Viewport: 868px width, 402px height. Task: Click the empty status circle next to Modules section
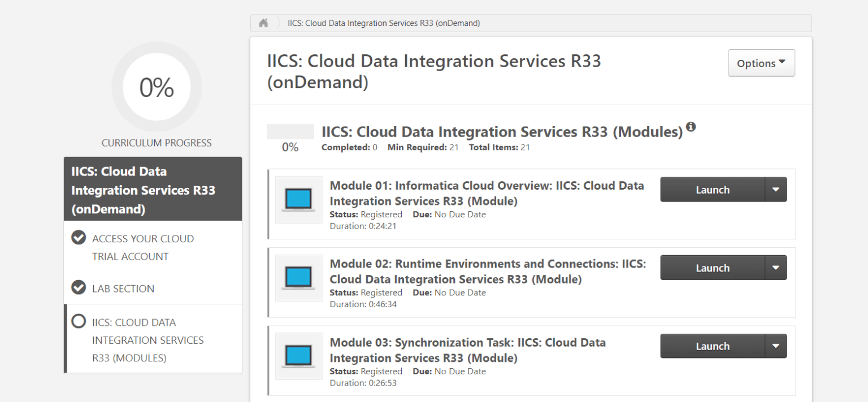(78, 322)
